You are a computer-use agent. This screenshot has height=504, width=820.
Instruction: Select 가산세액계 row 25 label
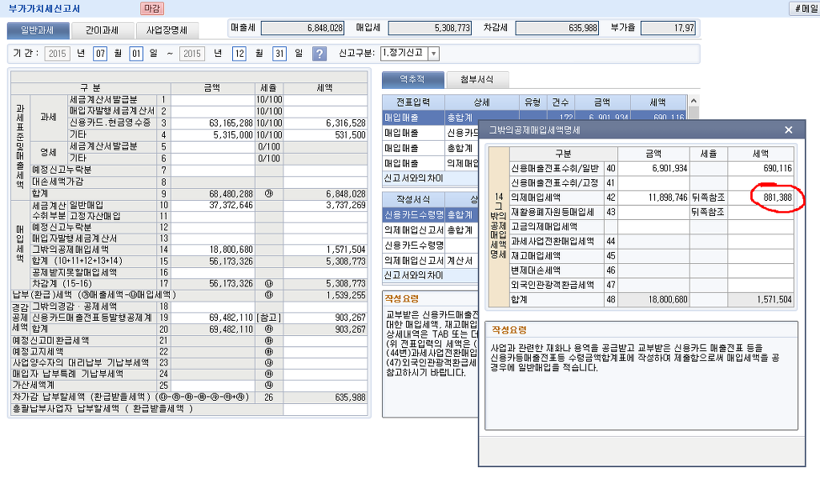(x=34, y=385)
